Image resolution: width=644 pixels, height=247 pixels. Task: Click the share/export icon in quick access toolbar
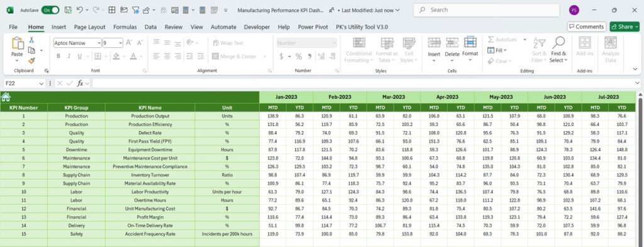(x=146, y=10)
